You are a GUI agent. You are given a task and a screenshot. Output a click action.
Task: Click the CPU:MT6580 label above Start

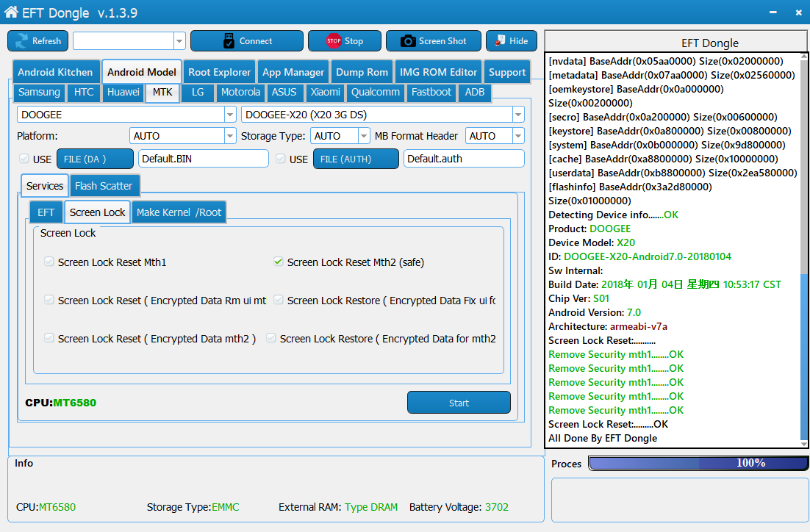[61, 403]
